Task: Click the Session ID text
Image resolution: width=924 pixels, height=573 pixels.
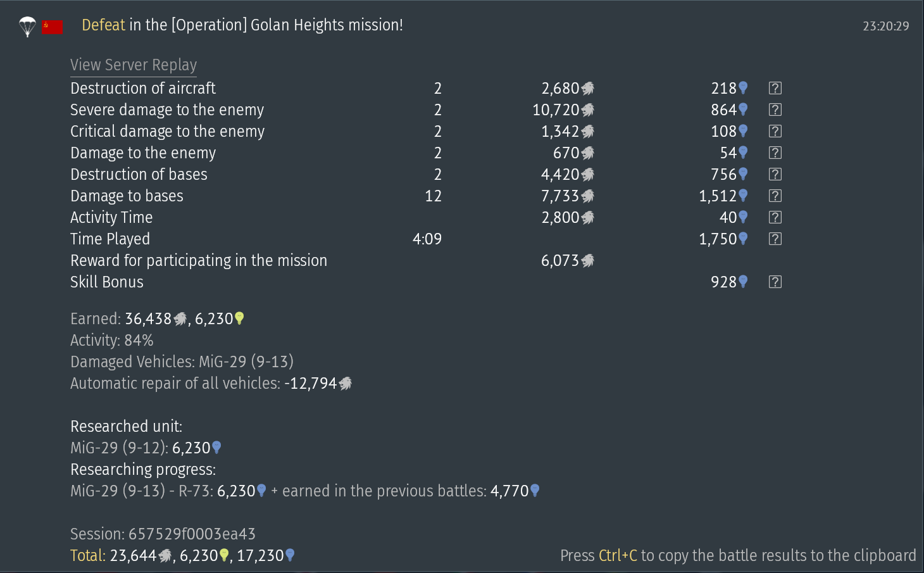Action: click(163, 534)
